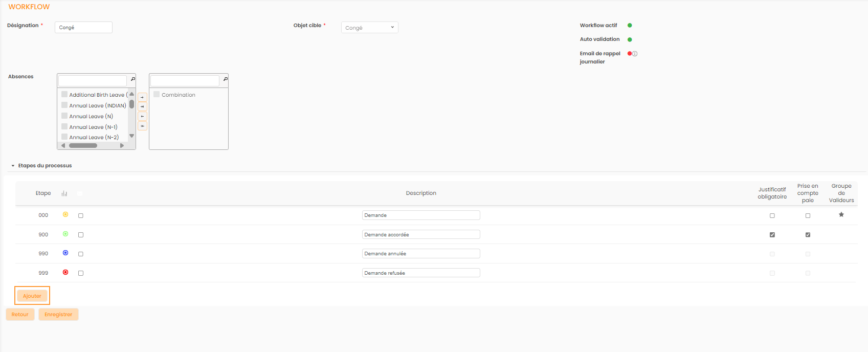Click the search icon of the available absences list
Screen dimensions: 868x352
[x=132, y=79]
